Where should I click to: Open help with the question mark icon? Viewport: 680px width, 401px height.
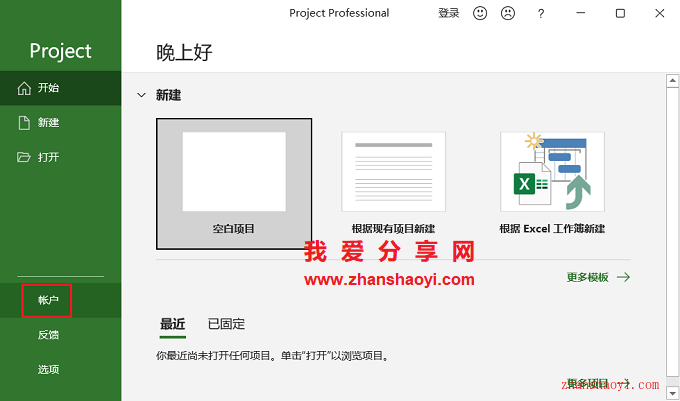coord(541,14)
